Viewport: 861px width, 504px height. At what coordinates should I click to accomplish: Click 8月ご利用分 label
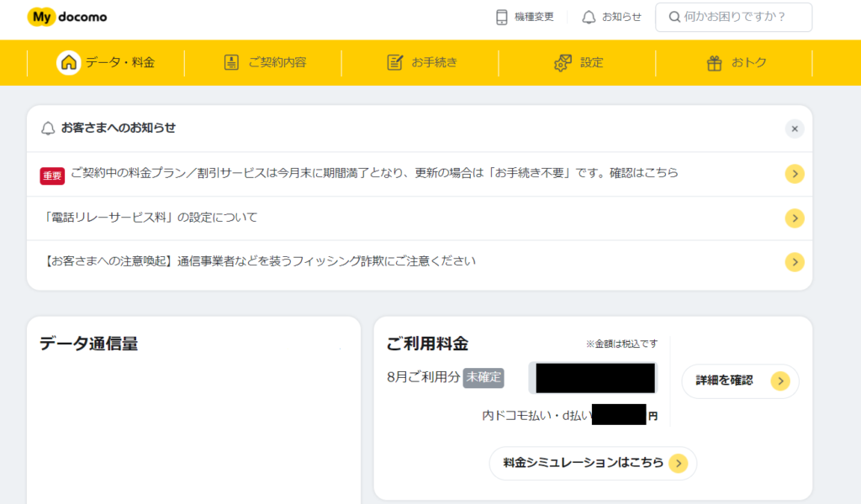point(424,377)
